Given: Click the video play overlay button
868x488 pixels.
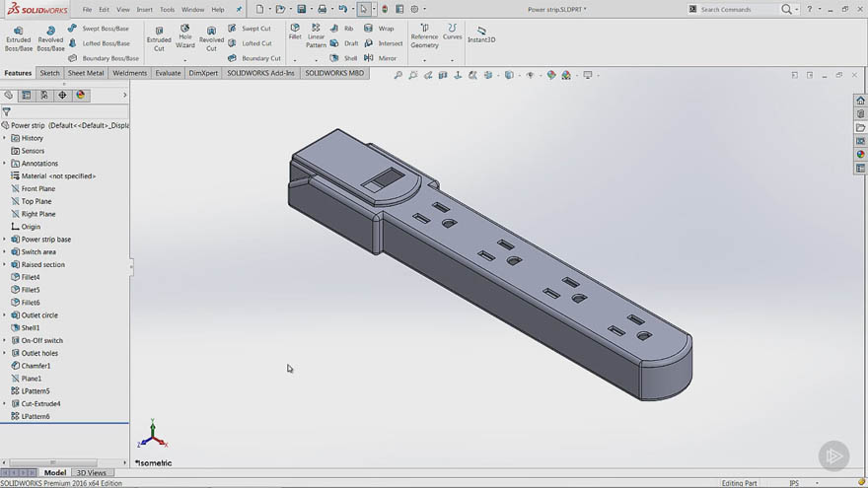Looking at the screenshot, I should coord(833,455).
